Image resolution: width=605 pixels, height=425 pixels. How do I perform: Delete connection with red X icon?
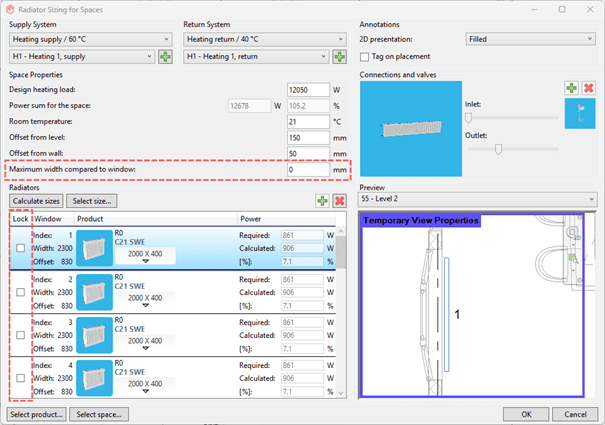[x=588, y=89]
